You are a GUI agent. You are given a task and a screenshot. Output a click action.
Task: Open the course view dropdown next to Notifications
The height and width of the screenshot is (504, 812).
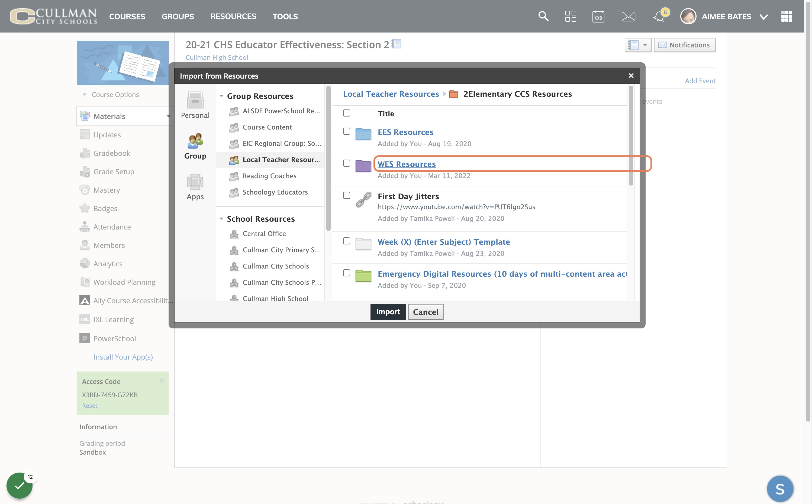(638, 45)
